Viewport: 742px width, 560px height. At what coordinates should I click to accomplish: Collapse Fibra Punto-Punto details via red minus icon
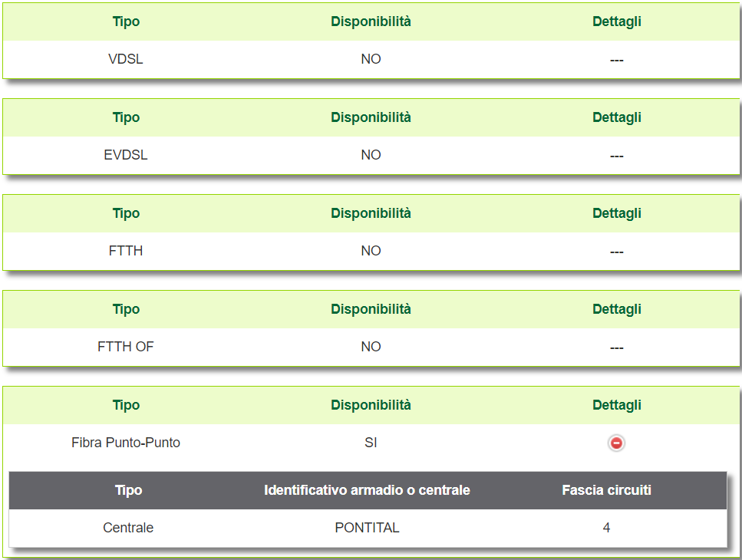616,443
